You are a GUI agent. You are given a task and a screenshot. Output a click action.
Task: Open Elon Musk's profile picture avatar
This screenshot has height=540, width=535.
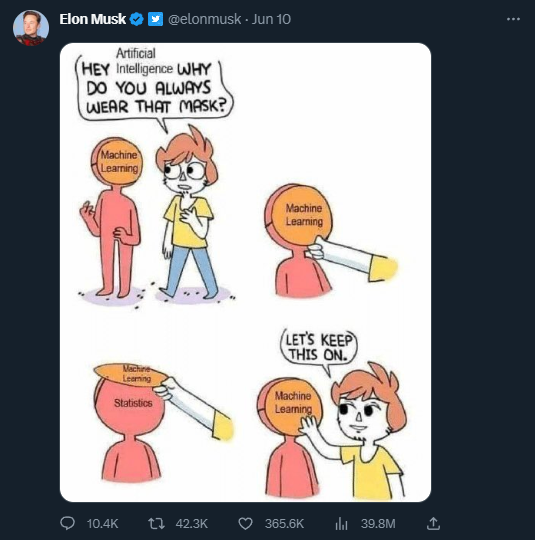(x=31, y=28)
